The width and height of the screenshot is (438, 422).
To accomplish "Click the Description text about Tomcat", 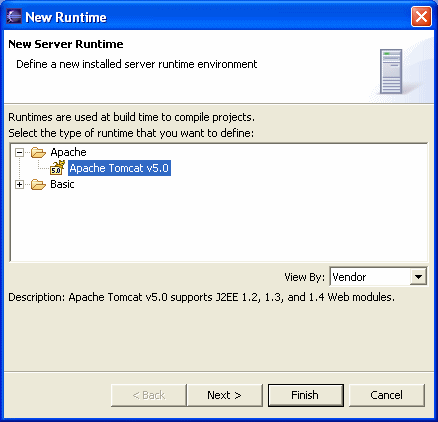I will click(201, 297).
